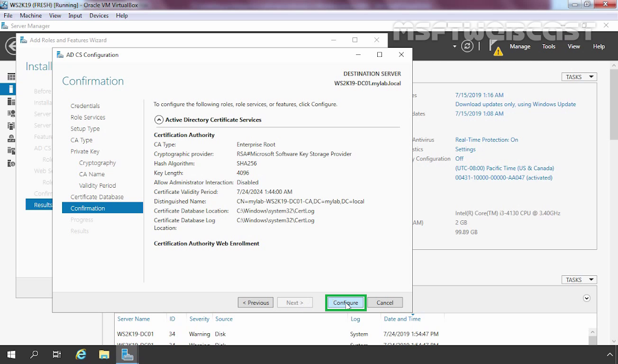Select the Certificate Database step
Viewport: 618px width, 364px height.
(x=97, y=197)
